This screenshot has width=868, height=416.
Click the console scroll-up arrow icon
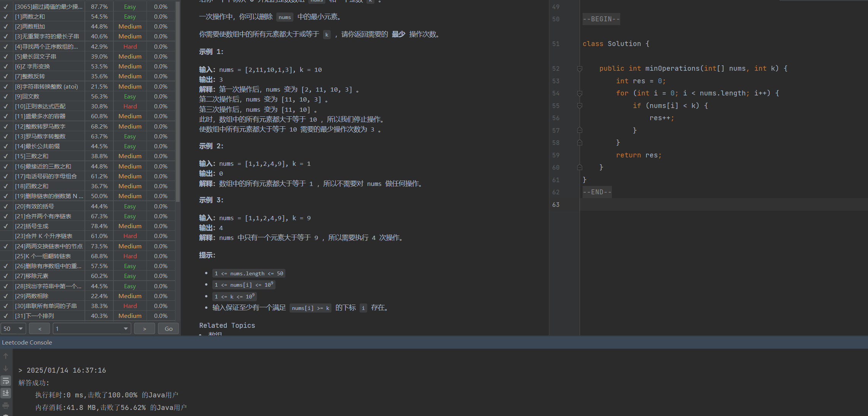(6, 356)
